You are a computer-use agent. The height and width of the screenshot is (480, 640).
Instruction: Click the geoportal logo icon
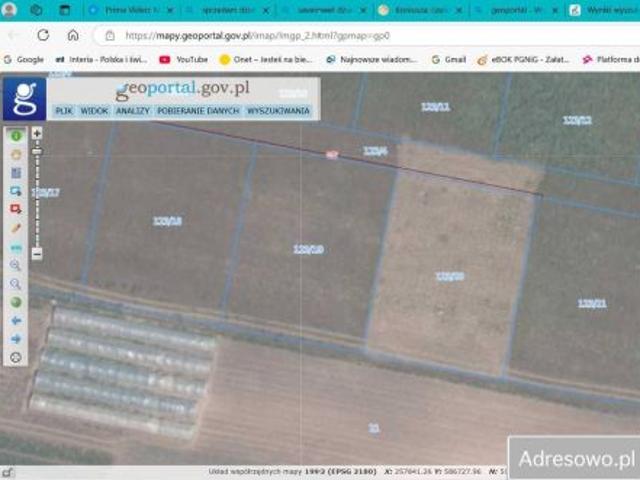click(23, 100)
